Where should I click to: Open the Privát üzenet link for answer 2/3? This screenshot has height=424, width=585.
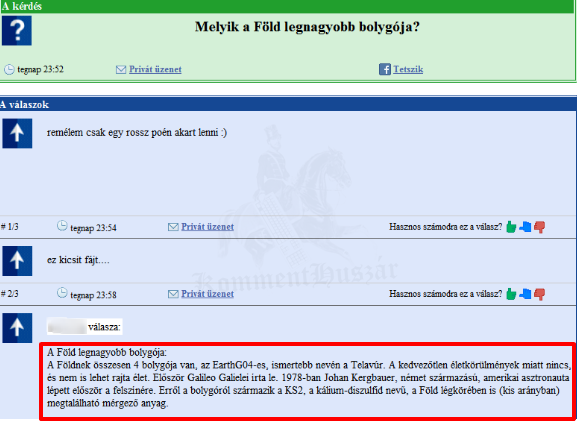207,294
